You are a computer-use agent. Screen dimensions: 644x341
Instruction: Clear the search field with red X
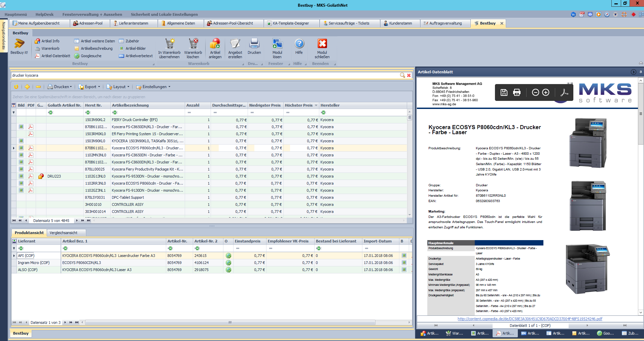click(409, 75)
